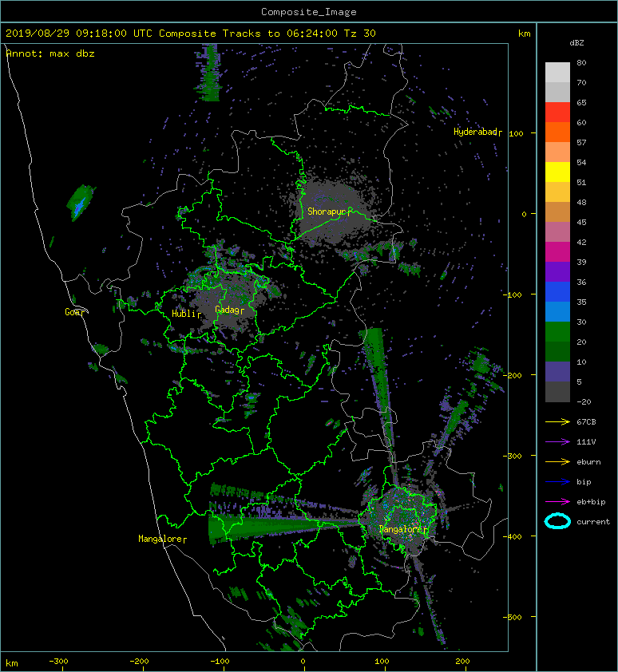
Task: Click the eb+bip legend label
Action: click(x=591, y=501)
